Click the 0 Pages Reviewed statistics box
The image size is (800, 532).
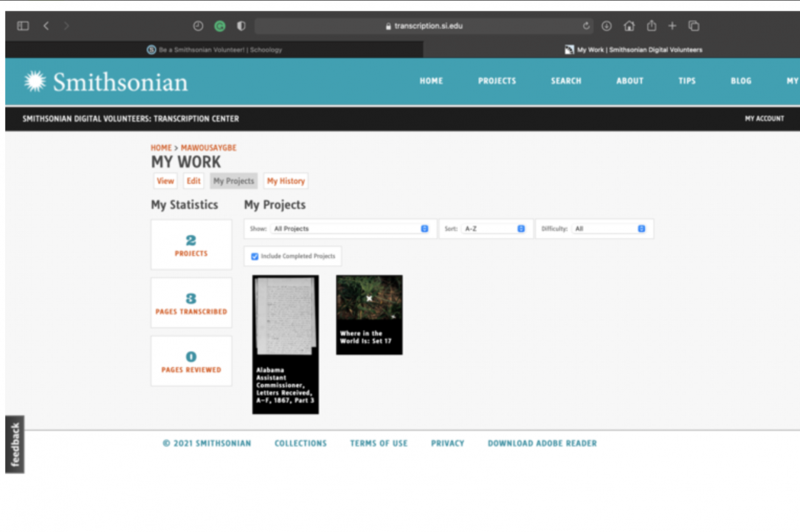[x=191, y=361]
